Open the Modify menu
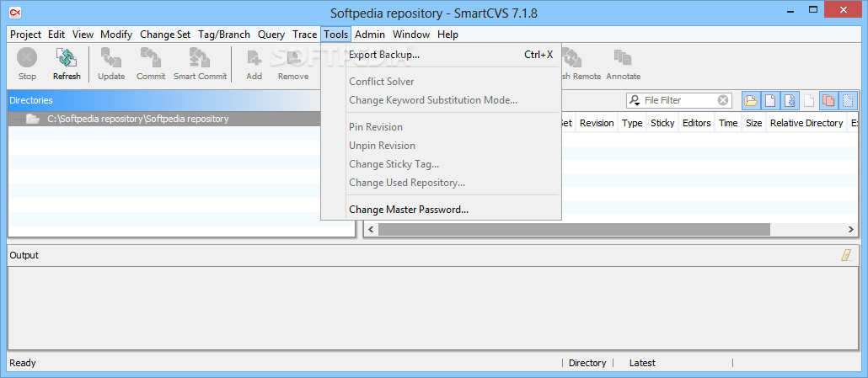 [x=116, y=35]
